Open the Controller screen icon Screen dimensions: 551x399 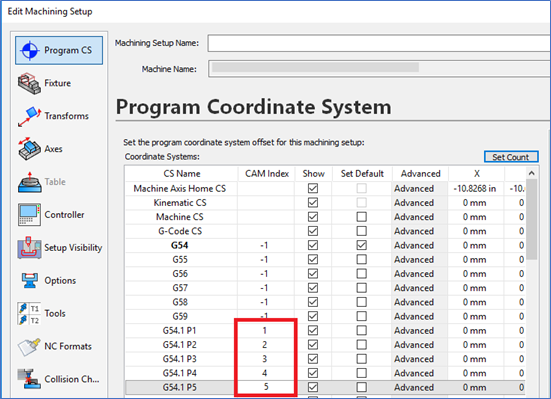click(x=30, y=214)
